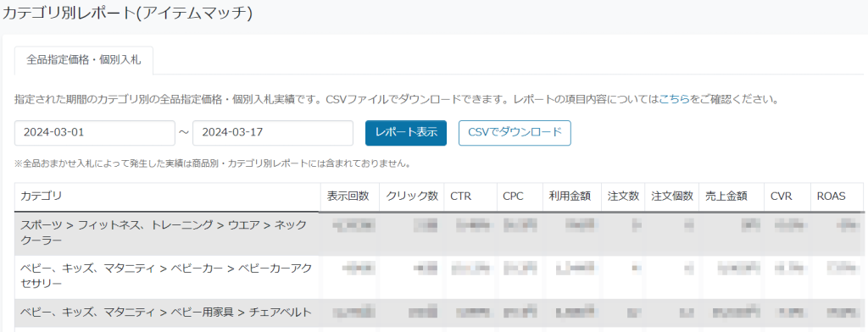This screenshot has height=332, width=868.
Task: Click the 表示回数 column header
Action: 350,196
